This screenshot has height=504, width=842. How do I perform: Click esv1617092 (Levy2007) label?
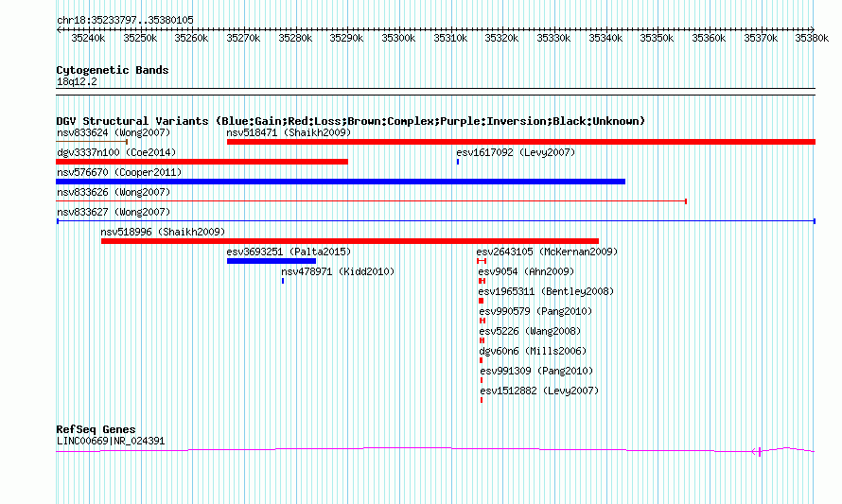(x=516, y=152)
